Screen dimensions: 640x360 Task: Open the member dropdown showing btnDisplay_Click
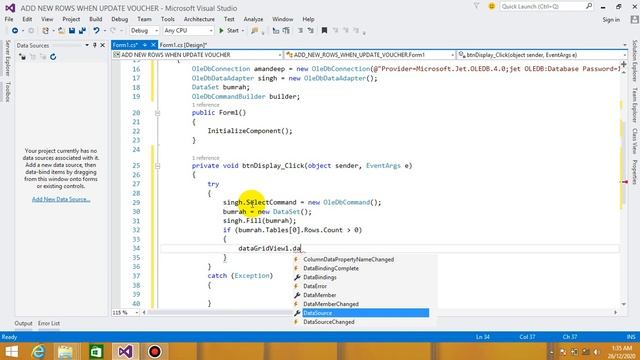tap(542, 55)
